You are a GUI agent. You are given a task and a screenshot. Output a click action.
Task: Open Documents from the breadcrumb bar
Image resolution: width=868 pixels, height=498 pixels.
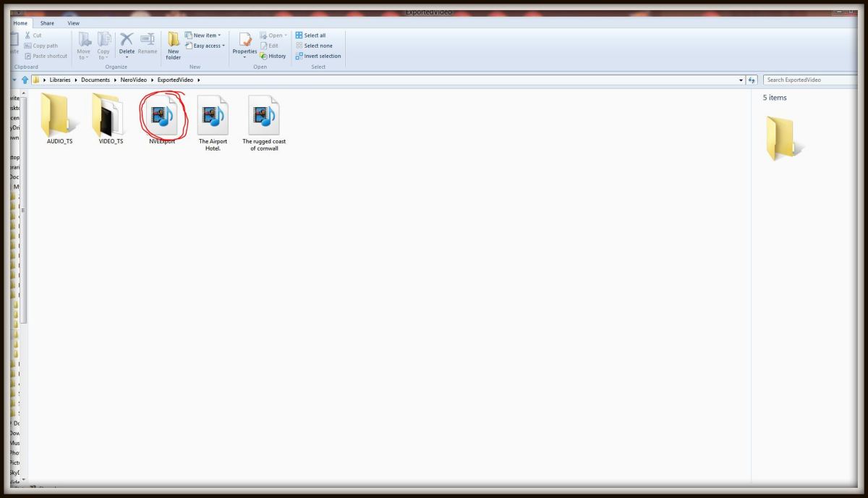pyautogui.click(x=95, y=80)
